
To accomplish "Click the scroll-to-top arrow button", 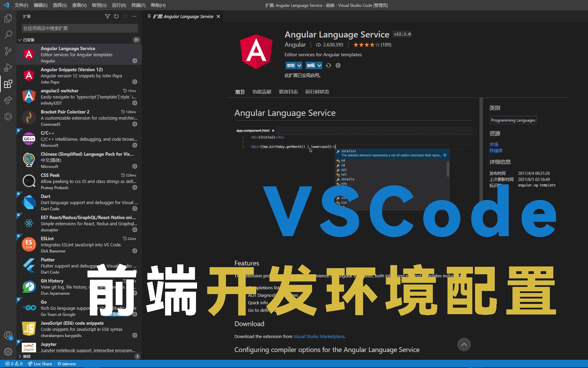I will (x=464, y=344).
